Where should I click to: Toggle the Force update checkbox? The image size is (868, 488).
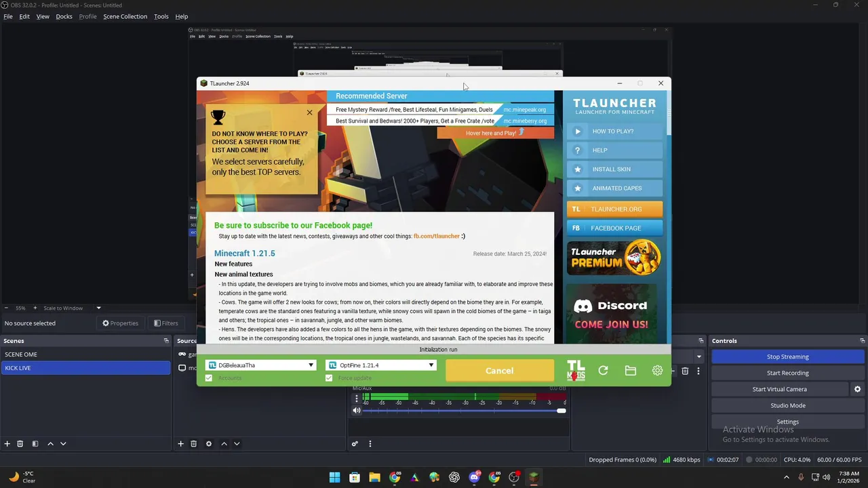point(329,378)
